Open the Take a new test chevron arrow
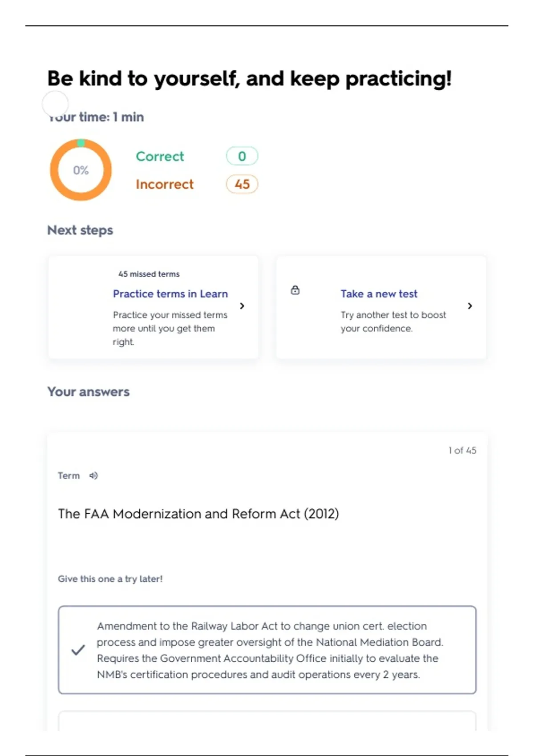This screenshot has width=534, height=756. click(470, 306)
